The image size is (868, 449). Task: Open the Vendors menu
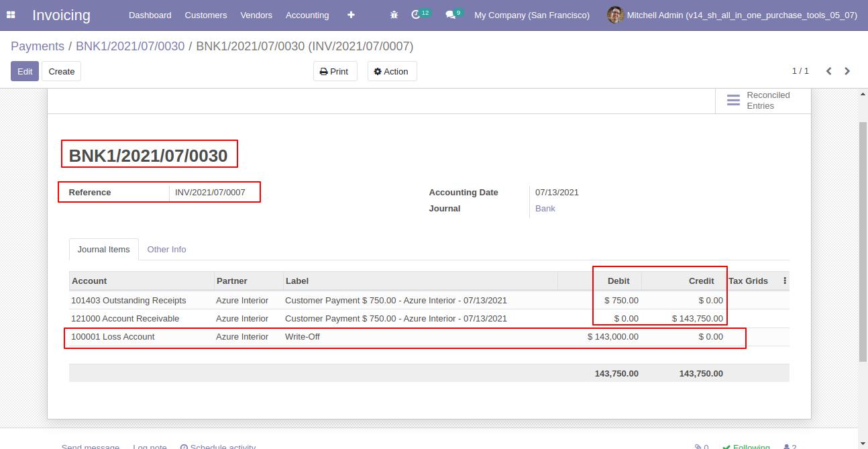coord(256,15)
